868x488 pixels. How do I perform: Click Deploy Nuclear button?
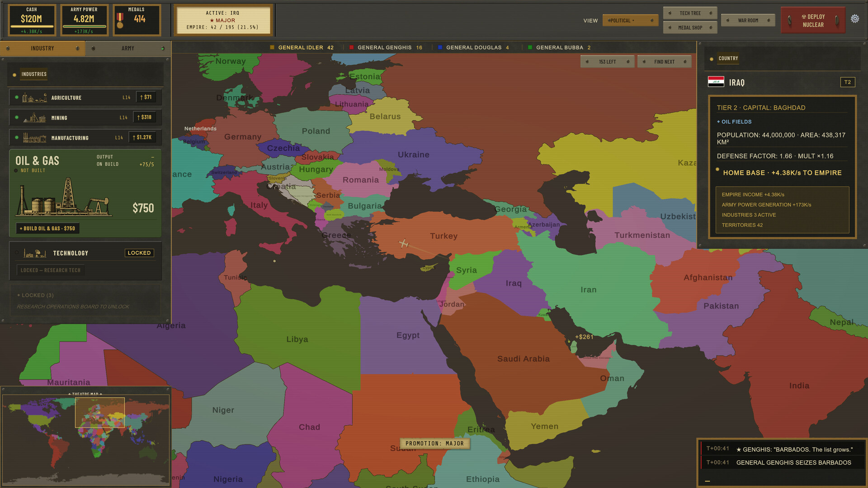point(813,20)
